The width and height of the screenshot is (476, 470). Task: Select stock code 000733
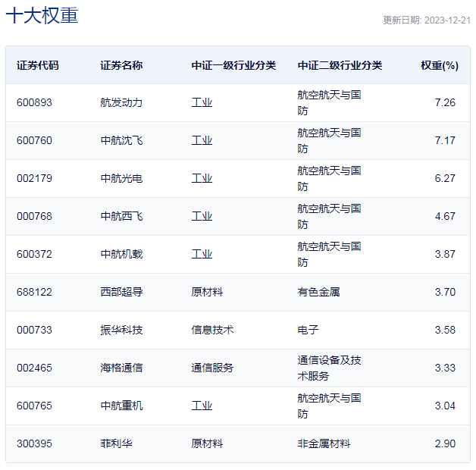(x=34, y=330)
